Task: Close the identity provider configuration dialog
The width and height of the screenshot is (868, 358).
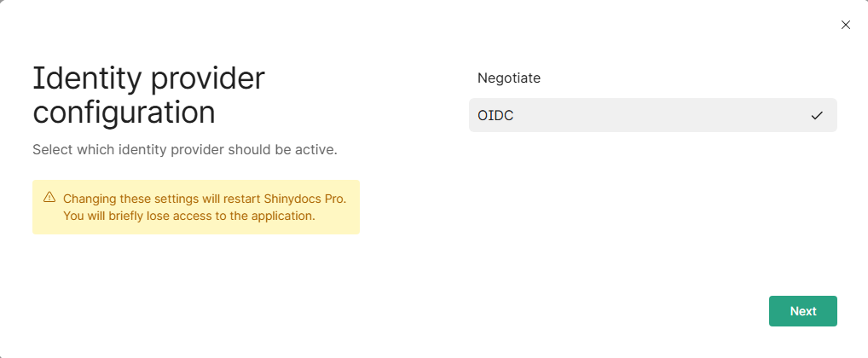Action: point(846,25)
